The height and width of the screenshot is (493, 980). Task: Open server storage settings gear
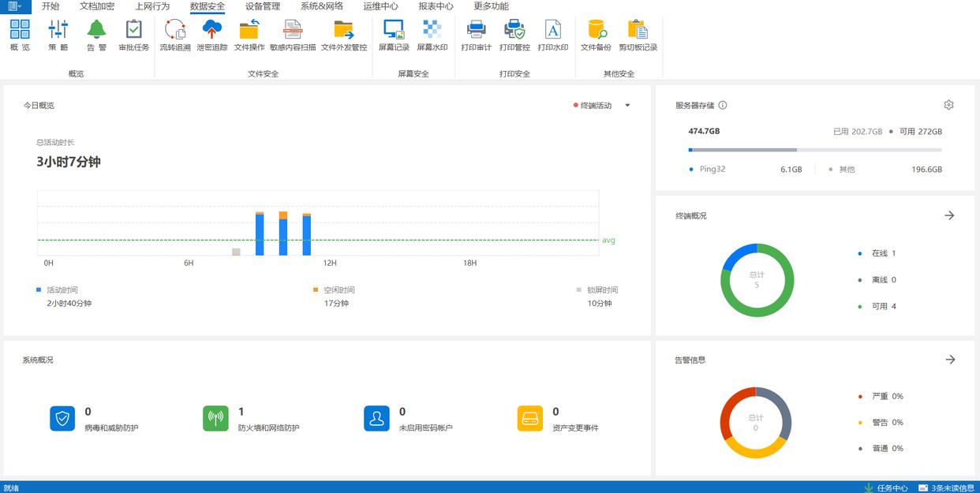pos(948,105)
